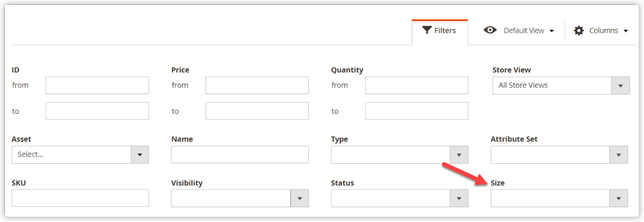Image resolution: width=644 pixels, height=222 pixels.
Task: Click the Quantity from input field
Action: (x=417, y=85)
